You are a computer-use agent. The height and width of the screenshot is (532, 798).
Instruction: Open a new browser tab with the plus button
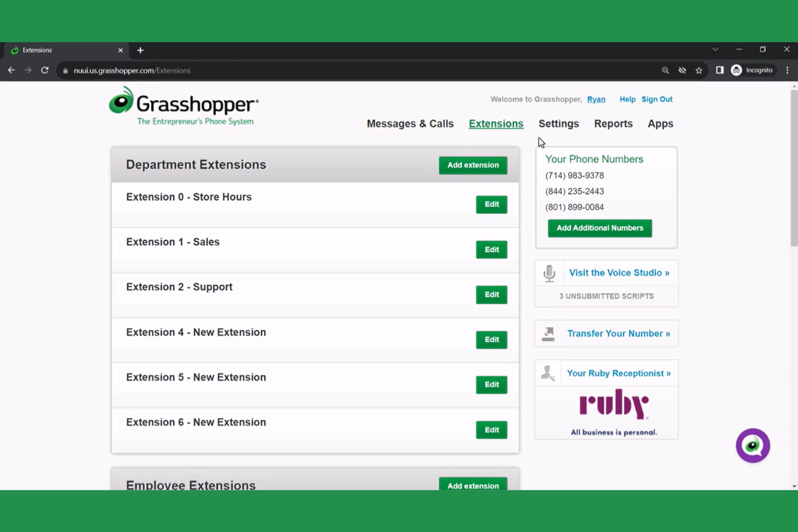tap(140, 50)
